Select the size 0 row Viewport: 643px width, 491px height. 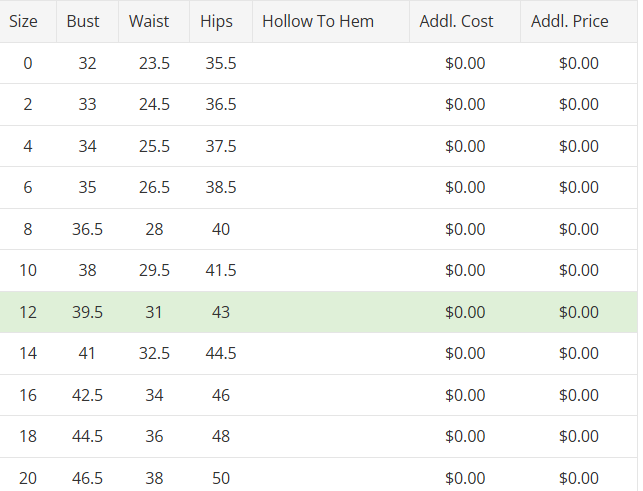coord(28,63)
